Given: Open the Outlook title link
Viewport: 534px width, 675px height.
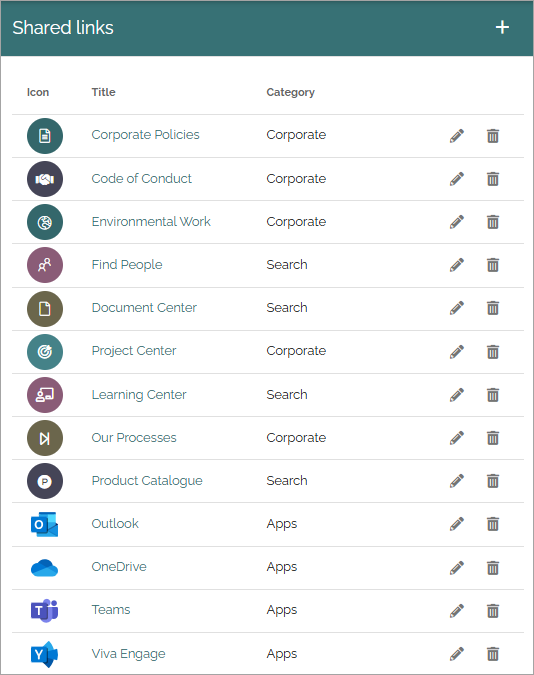Looking at the screenshot, I should pyautogui.click(x=115, y=524).
